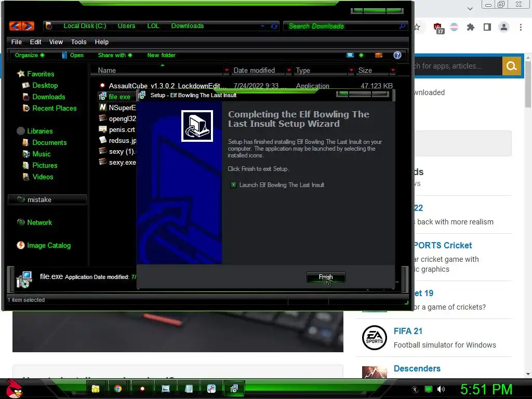This screenshot has height=399, width=532.
Task: Click the volume speaker tray icon
Action: coord(441,389)
